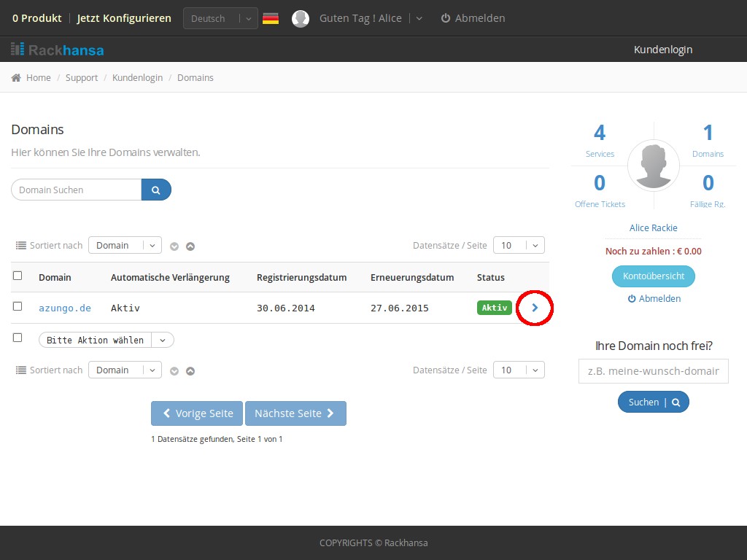Screen dimensions: 747x560
Task: Check the azungo.de row checkbox
Action: tap(18, 306)
